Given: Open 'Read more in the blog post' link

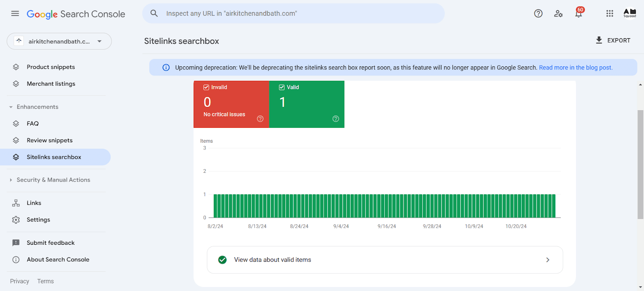Looking at the screenshot, I should [x=576, y=68].
